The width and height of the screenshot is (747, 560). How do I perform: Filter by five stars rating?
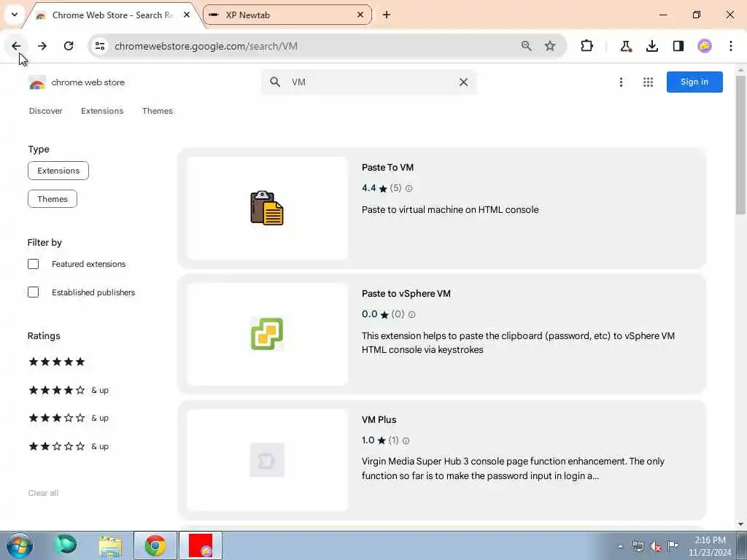tap(57, 362)
